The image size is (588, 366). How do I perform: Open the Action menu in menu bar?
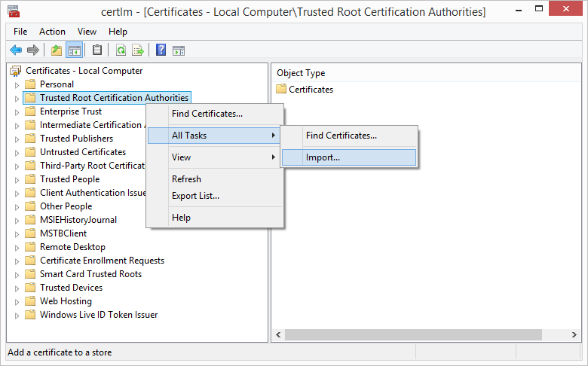(x=52, y=32)
